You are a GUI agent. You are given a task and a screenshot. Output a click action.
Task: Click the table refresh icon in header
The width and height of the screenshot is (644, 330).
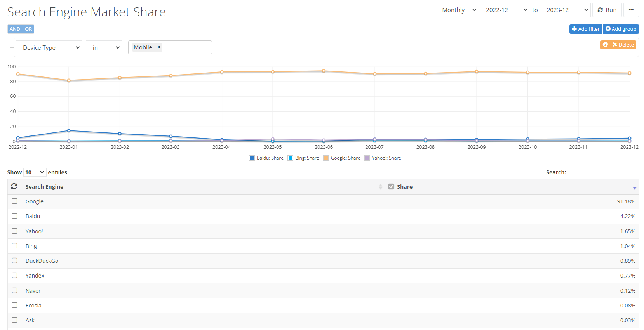tap(14, 186)
